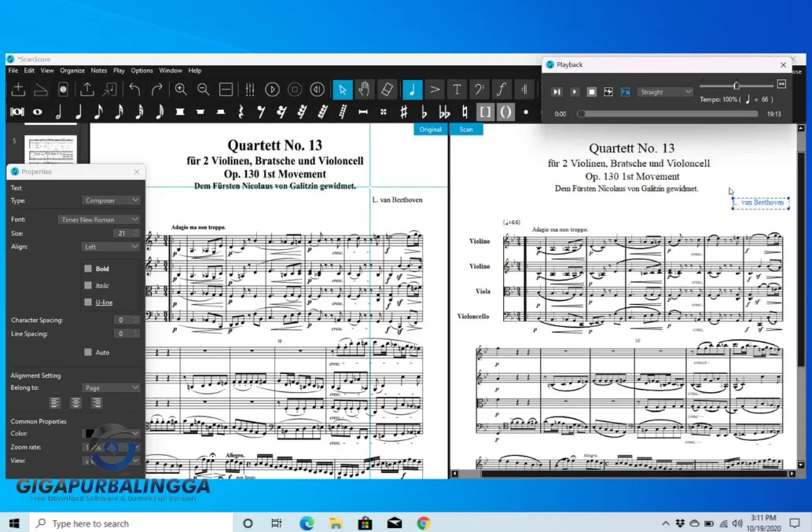Image resolution: width=812 pixels, height=532 pixels.
Task: Click the Character Spacing field
Action: tap(126, 321)
